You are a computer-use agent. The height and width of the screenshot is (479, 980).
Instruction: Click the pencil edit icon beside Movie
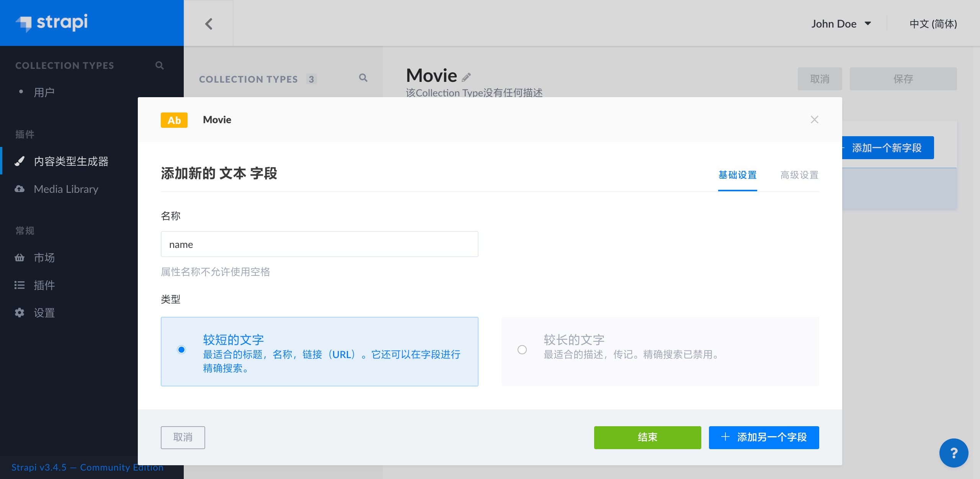(x=466, y=77)
